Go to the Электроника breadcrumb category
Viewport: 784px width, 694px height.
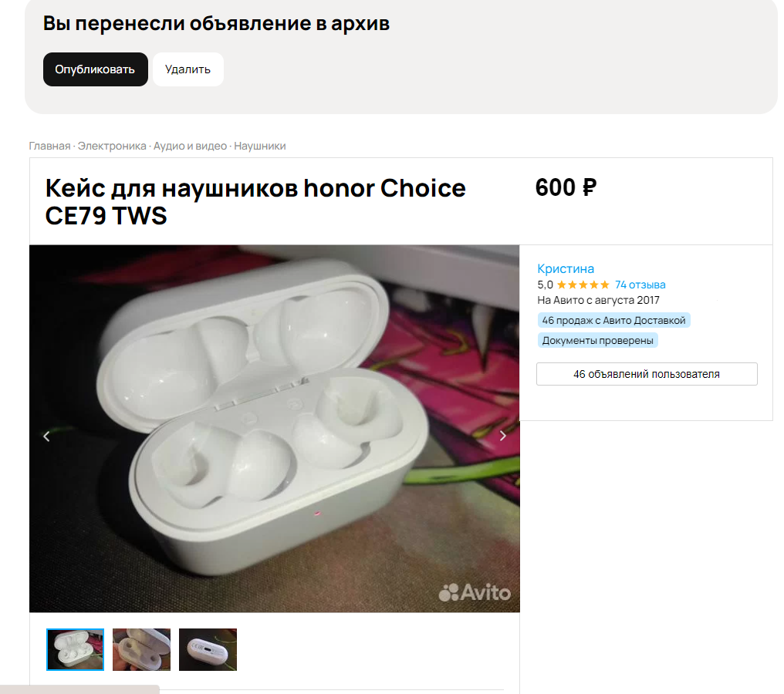112,146
